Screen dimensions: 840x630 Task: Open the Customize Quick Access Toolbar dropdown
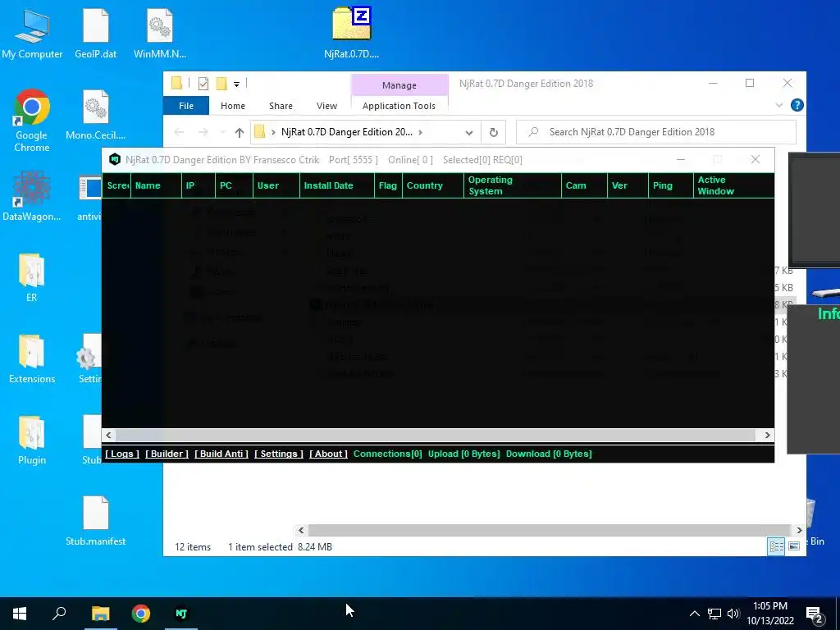click(236, 84)
